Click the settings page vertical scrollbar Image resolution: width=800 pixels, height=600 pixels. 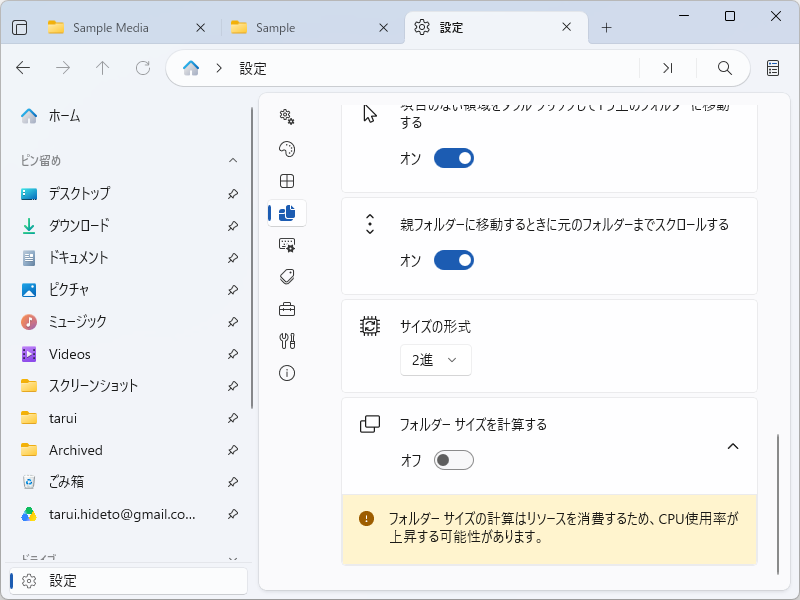pos(778,504)
